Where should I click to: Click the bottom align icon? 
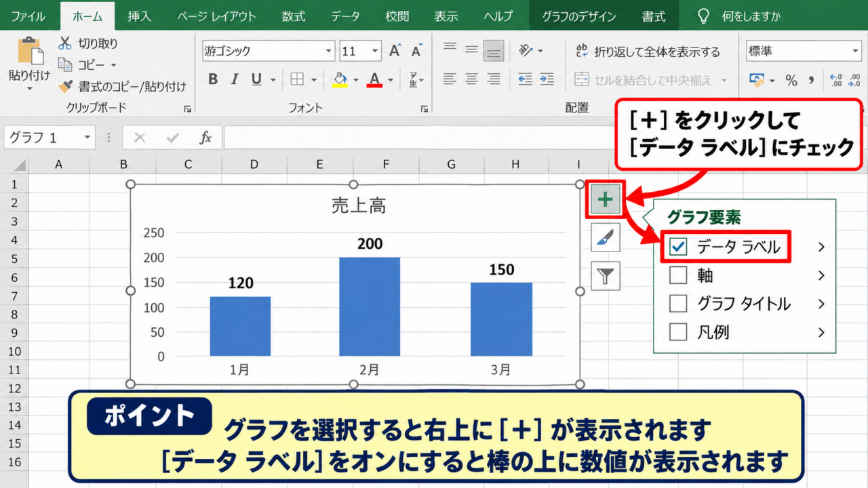494,50
